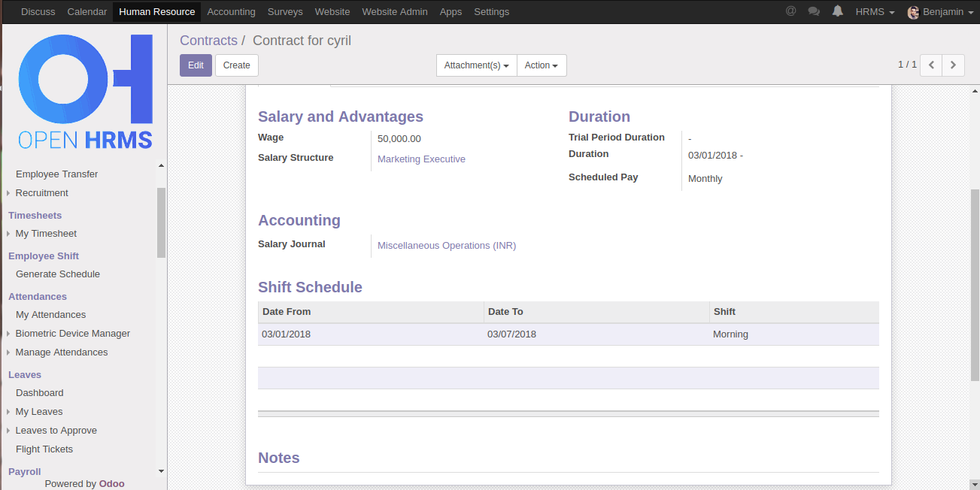This screenshot has height=490, width=980.
Task: Open the HRMS company dropdown
Action: 875,12
